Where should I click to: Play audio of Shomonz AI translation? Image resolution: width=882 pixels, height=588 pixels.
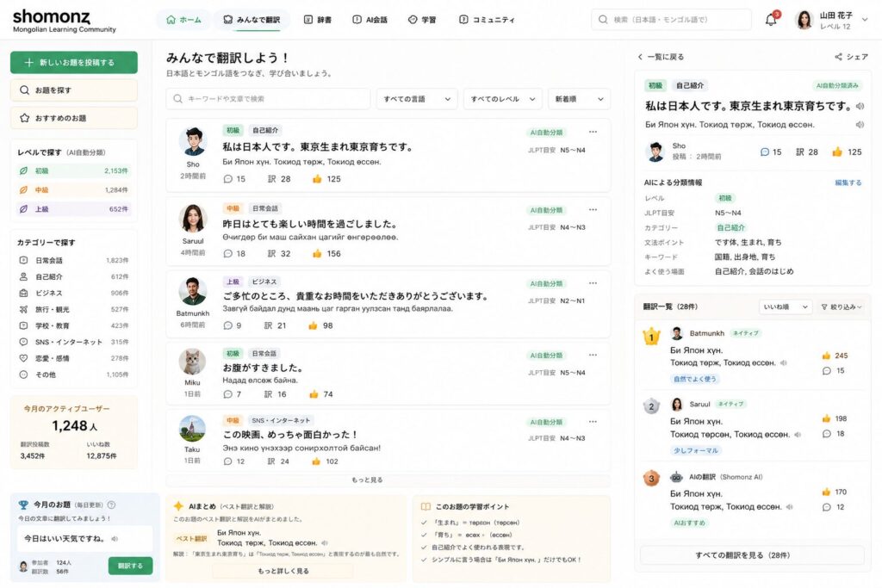coord(789,507)
